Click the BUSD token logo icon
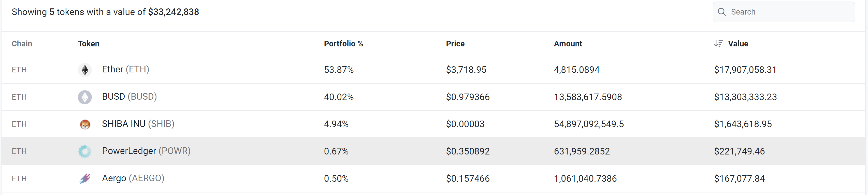Screen dimensions: 868x195 85,97
